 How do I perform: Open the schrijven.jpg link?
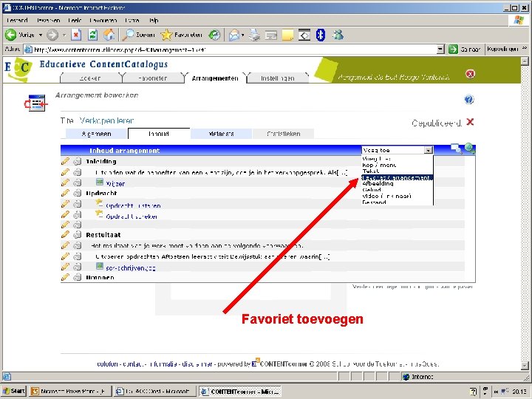click(131, 267)
